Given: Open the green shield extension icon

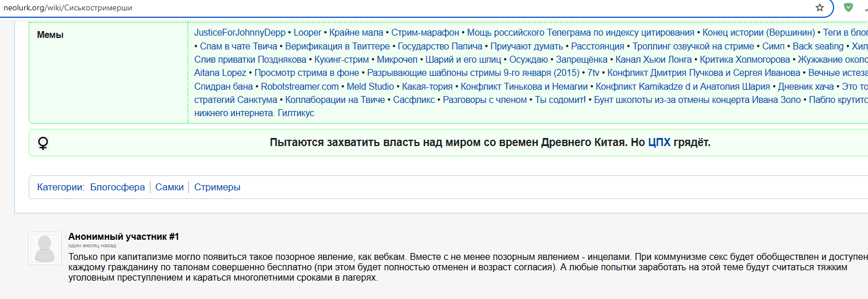Looking at the screenshot, I should (x=848, y=8).
